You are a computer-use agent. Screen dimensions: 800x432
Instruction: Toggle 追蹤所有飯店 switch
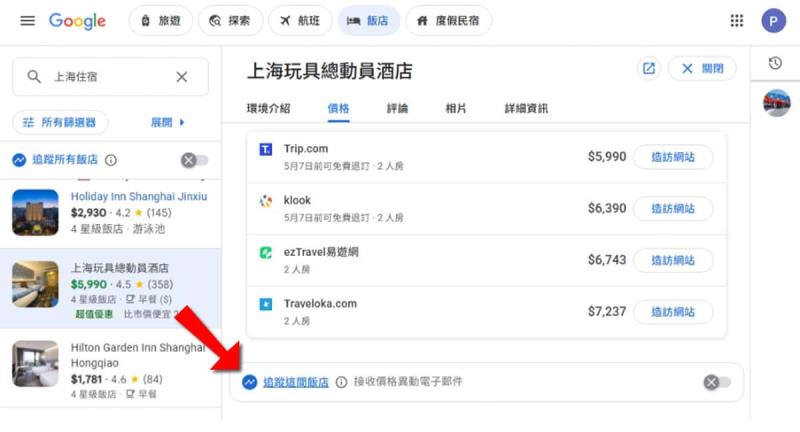pyautogui.click(x=194, y=160)
